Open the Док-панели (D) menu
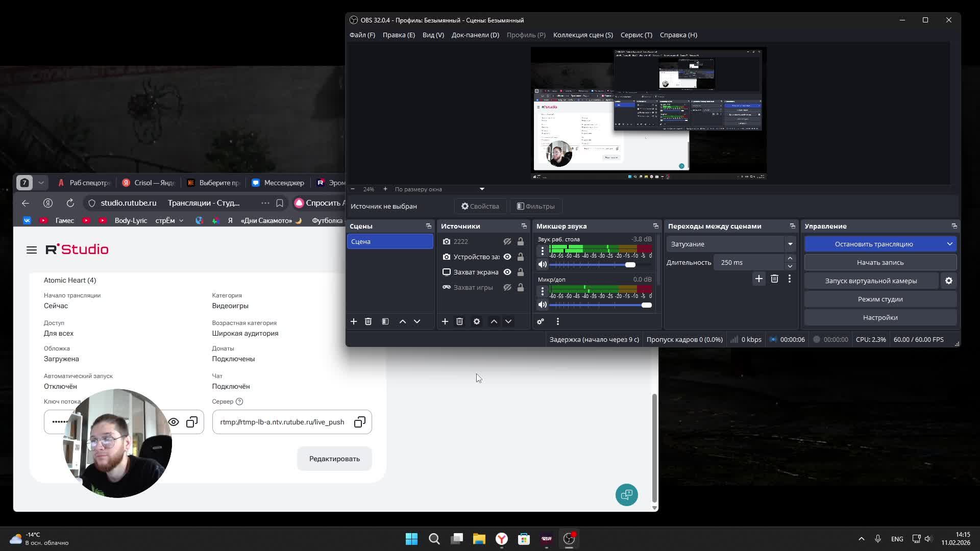 pos(475,35)
